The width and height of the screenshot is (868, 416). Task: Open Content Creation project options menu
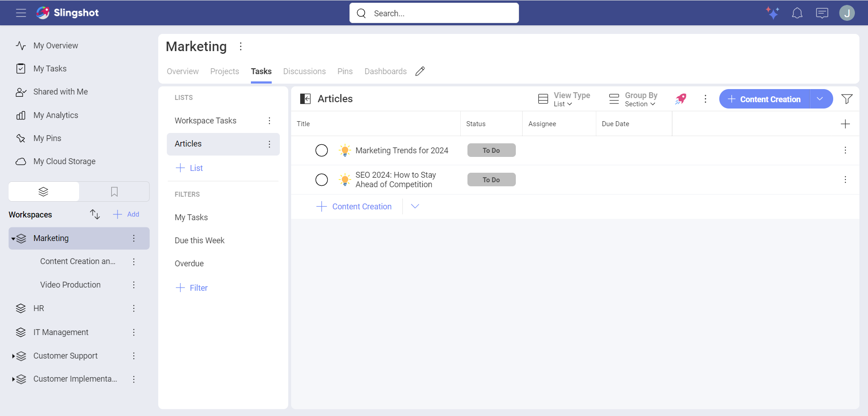134,261
